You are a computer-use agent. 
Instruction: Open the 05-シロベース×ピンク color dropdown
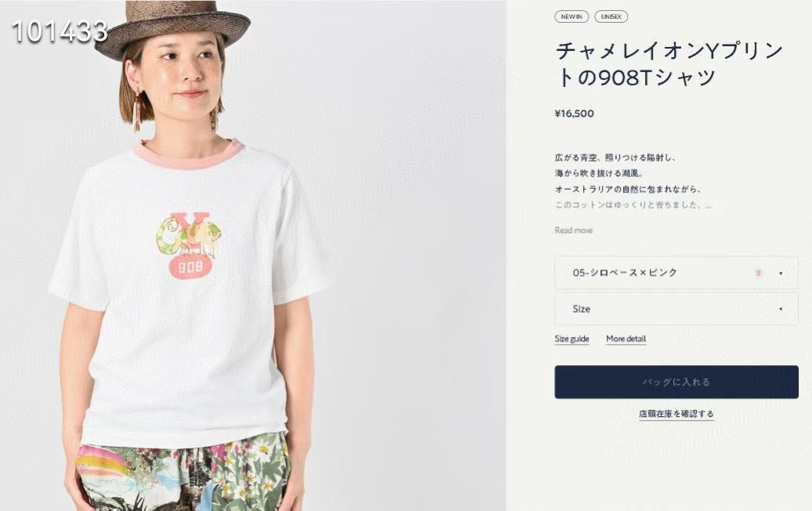(676, 273)
